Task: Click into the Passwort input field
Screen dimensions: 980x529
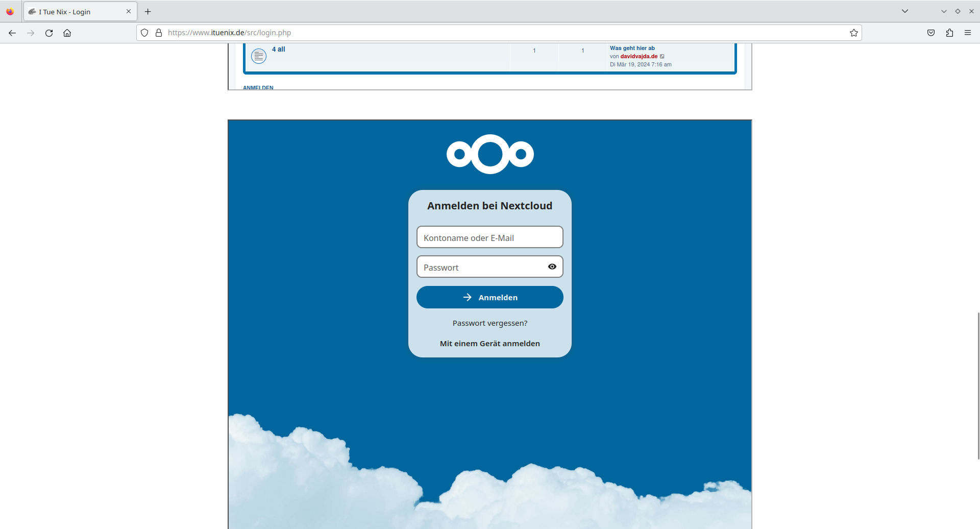Action: [480, 267]
